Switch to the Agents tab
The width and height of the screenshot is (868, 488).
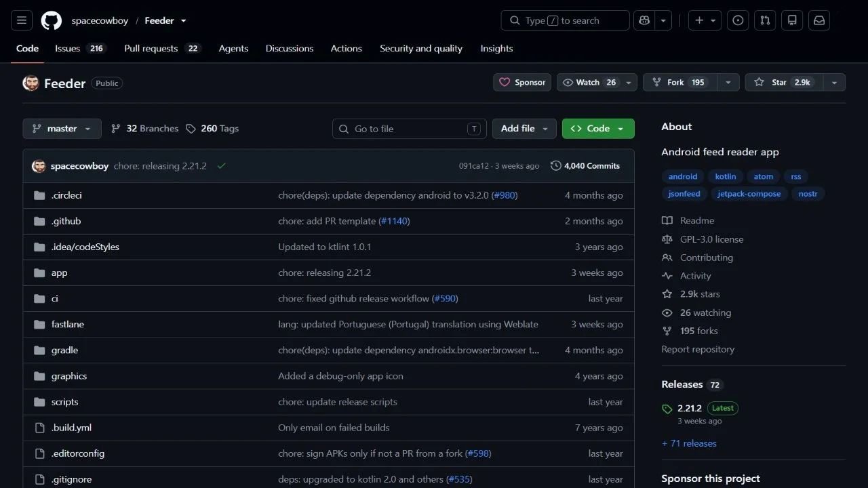coord(233,48)
